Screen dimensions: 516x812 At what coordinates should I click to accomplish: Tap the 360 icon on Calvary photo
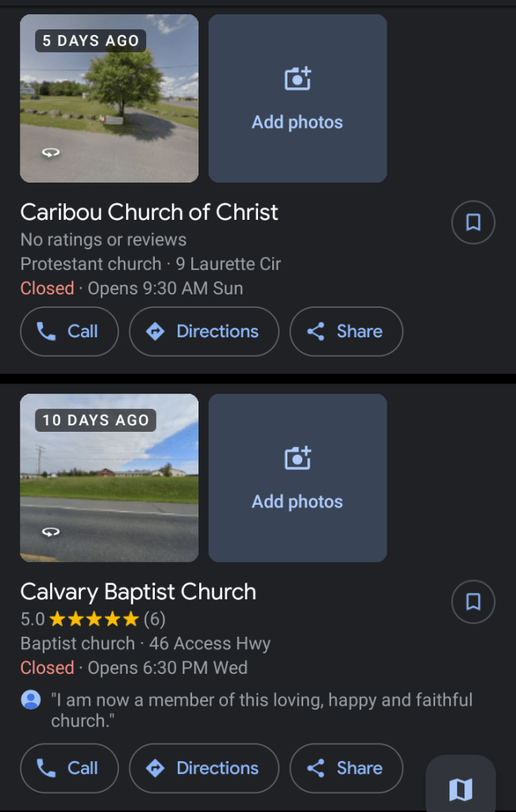(x=50, y=532)
